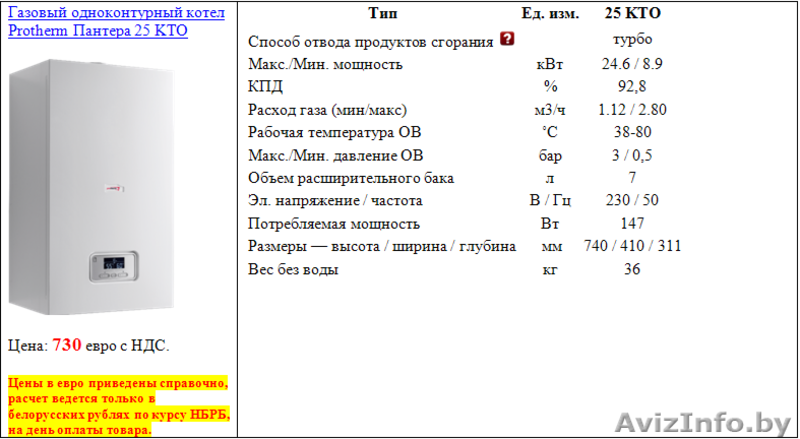Click the '147' consumed power value
The height and width of the screenshot is (439, 800).
click(x=633, y=223)
